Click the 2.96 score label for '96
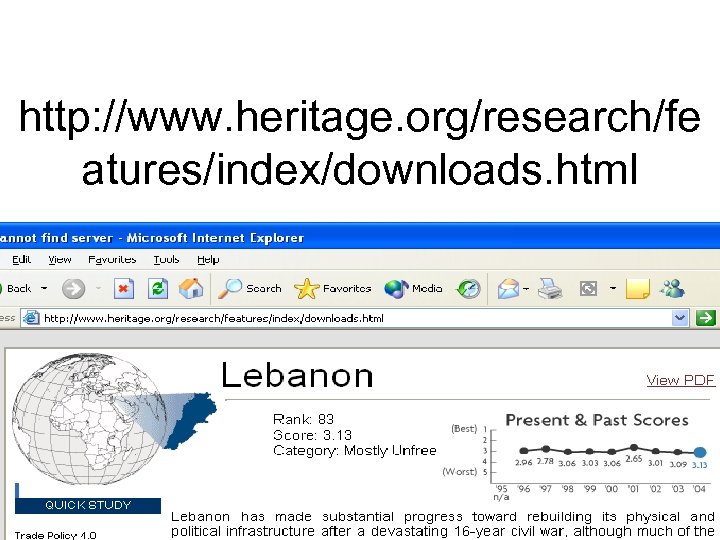The image size is (720, 540). 523,462
